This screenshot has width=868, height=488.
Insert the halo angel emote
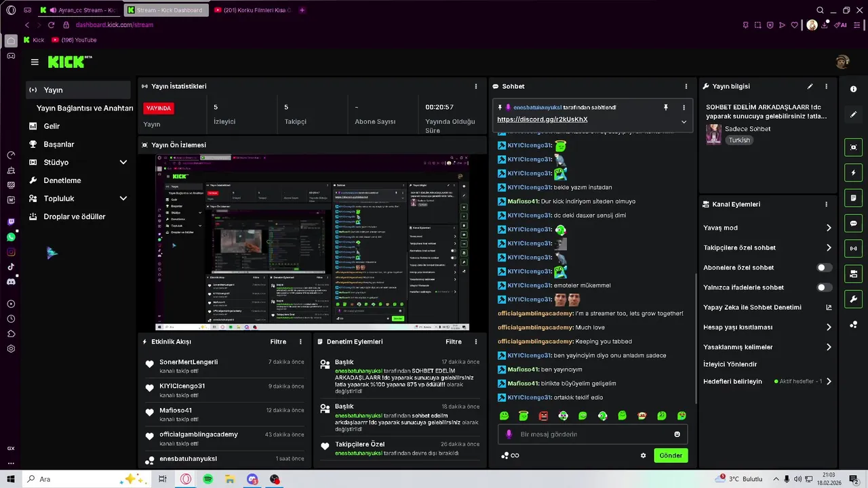(524, 415)
